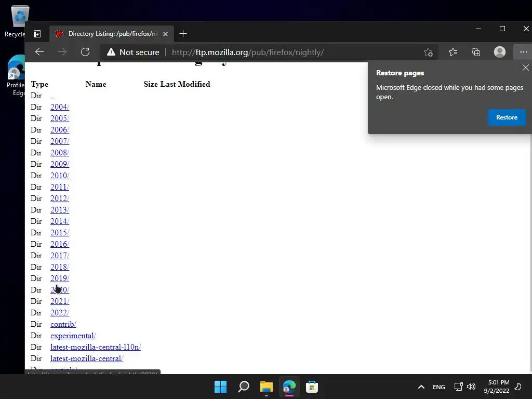Image resolution: width=532 pixels, height=399 pixels.
Task: Open latest-mozilla-central/ directory link
Action: (87, 358)
